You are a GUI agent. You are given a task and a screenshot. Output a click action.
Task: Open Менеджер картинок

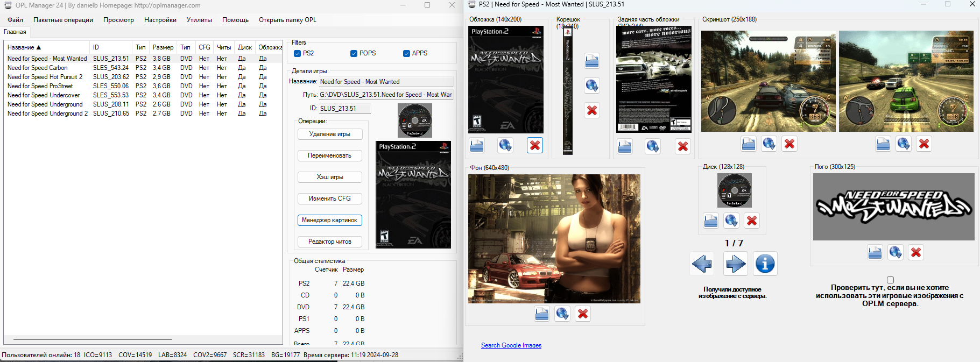tap(330, 220)
